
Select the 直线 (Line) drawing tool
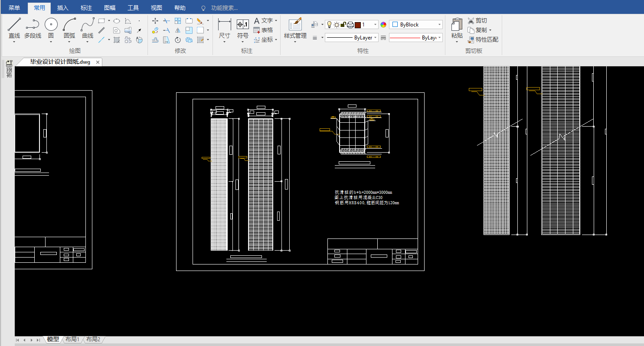tap(14, 25)
